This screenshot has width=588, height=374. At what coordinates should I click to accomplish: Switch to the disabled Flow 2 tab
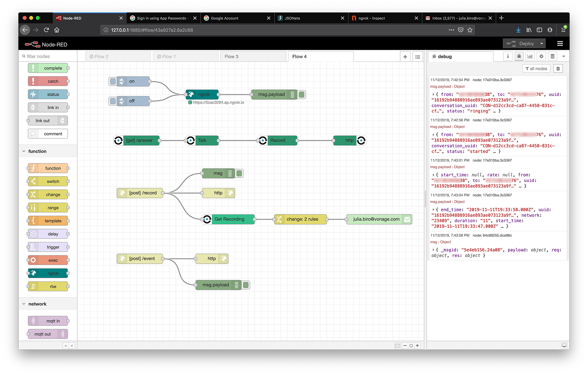118,57
